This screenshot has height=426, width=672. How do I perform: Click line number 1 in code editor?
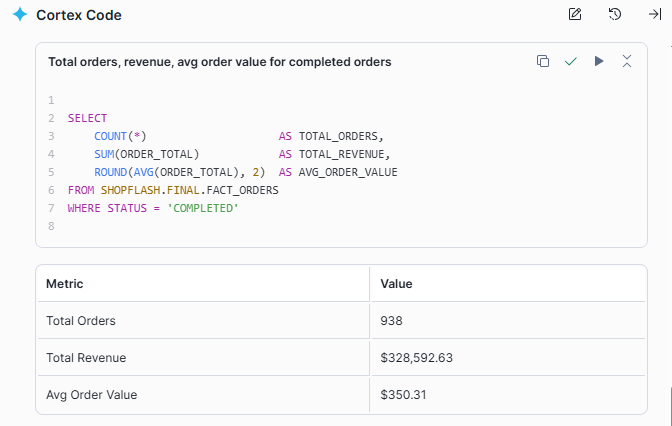pyautogui.click(x=51, y=100)
